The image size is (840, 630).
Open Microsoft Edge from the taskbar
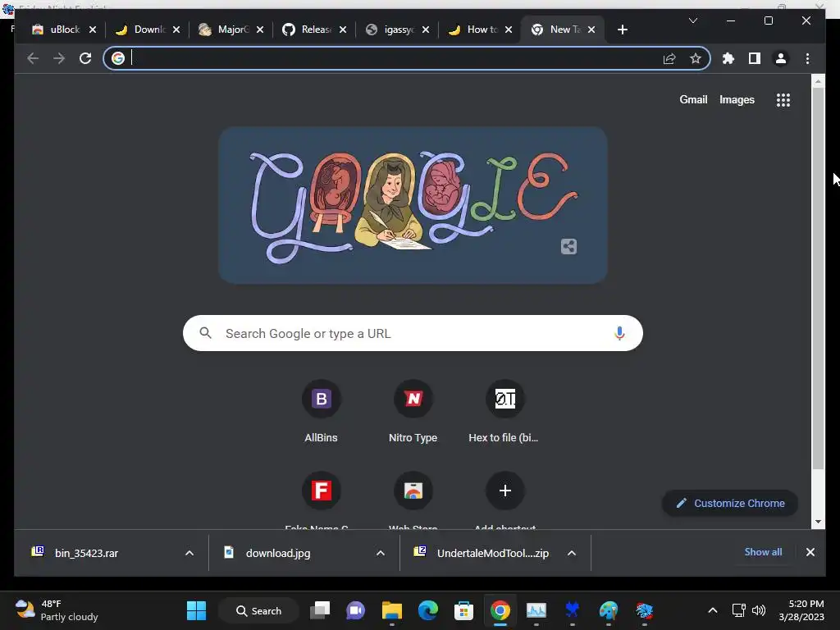pyautogui.click(x=427, y=610)
